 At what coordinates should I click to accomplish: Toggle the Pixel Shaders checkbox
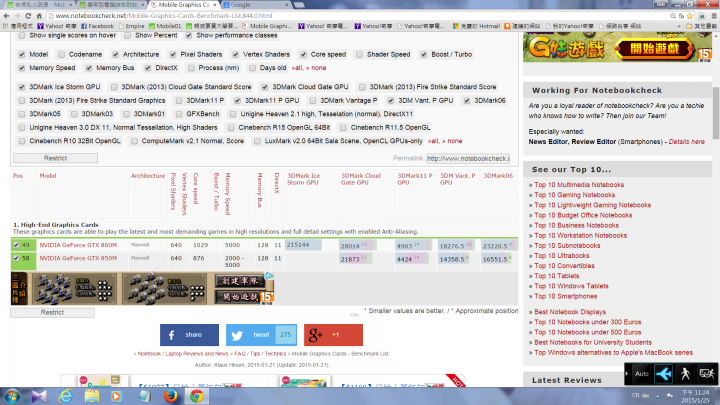(x=173, y=54)
